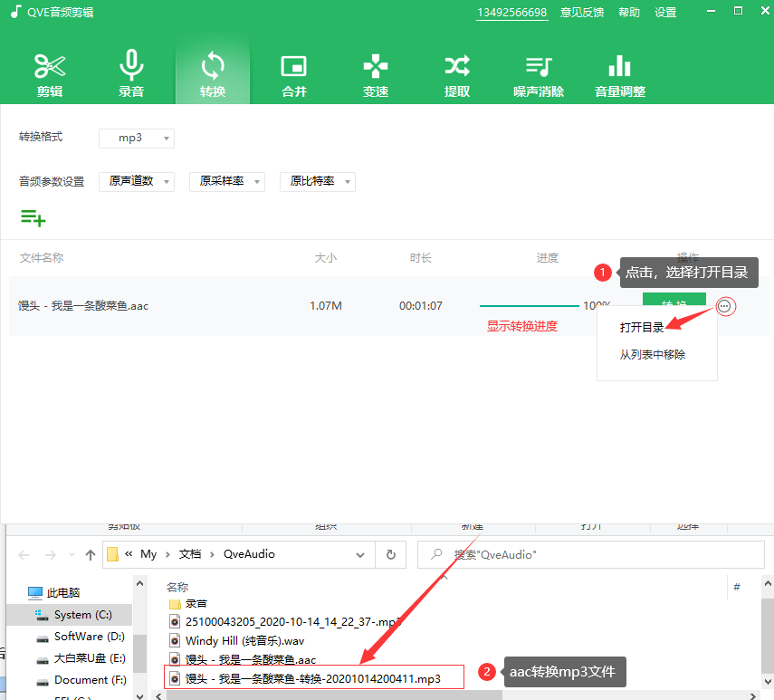
Task: Open 设置 settings
Action: (665, 13)
